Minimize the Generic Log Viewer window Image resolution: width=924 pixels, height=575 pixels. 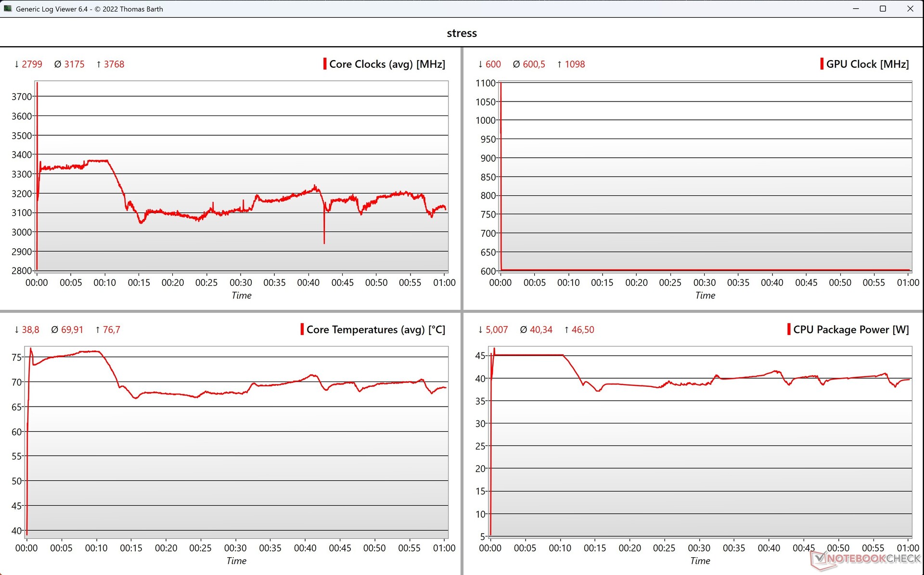click(x=856, y=9)
